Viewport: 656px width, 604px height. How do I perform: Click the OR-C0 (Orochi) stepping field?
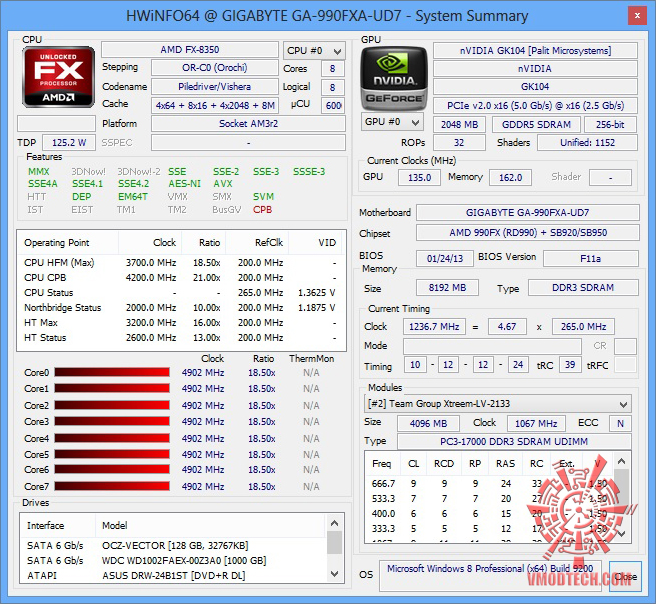click(215, 67)
